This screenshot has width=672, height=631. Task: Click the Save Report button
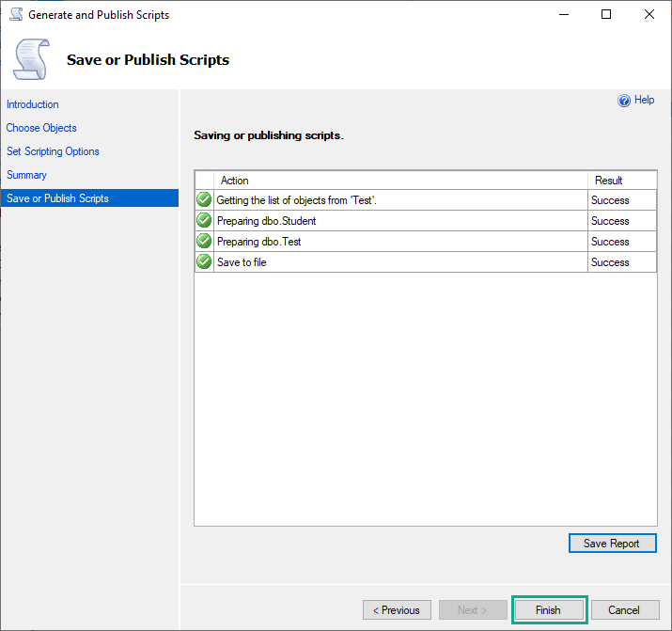pyautogui.click(x=612, y=544)
